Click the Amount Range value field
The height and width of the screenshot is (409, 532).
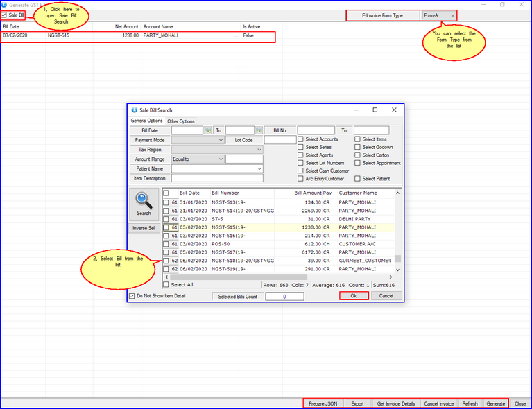(x=244, y=159)
